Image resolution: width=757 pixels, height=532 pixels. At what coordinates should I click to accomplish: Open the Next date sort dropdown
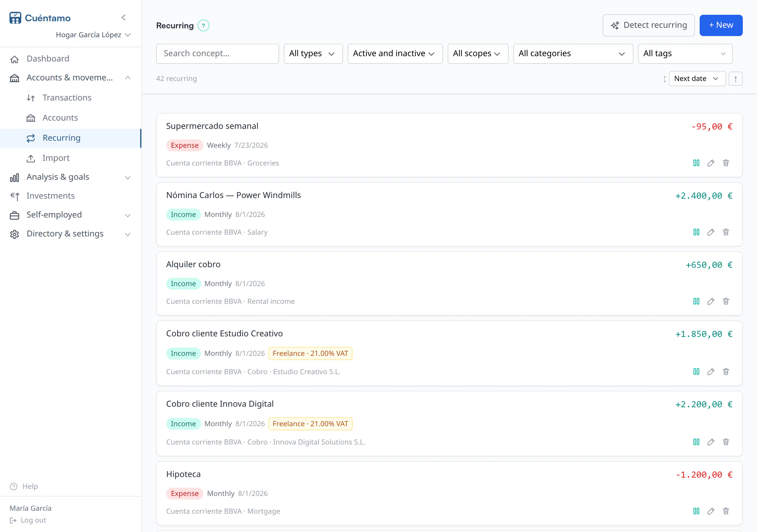coord(697,78)
